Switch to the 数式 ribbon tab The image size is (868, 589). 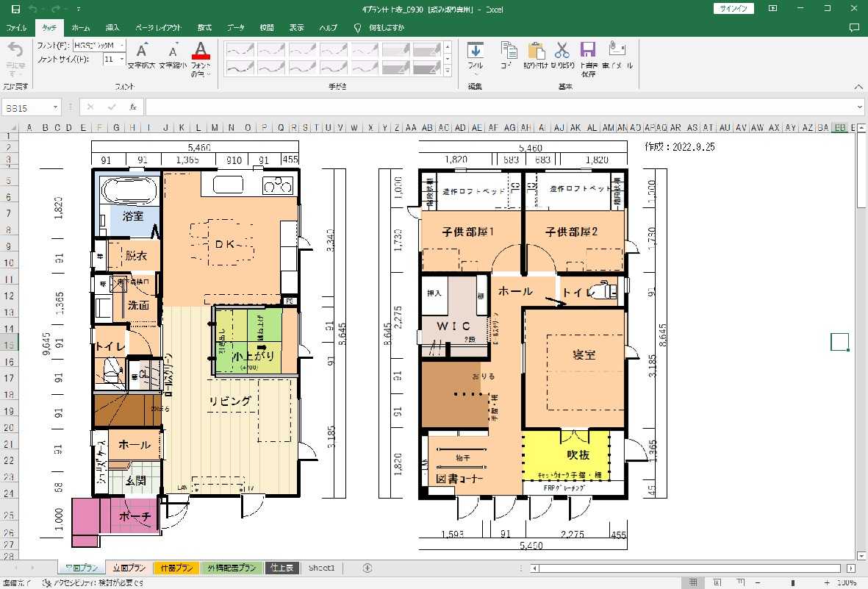point(204,27)
